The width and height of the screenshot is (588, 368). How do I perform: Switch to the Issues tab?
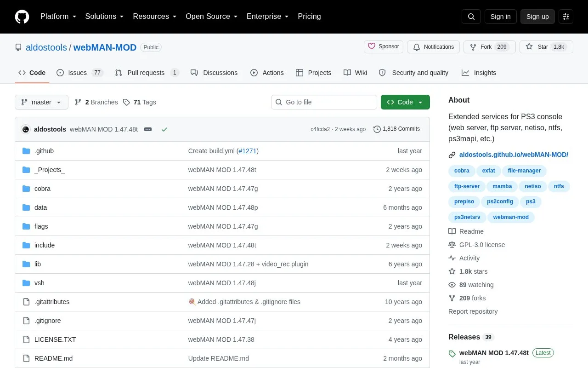(x=80, y=73)
